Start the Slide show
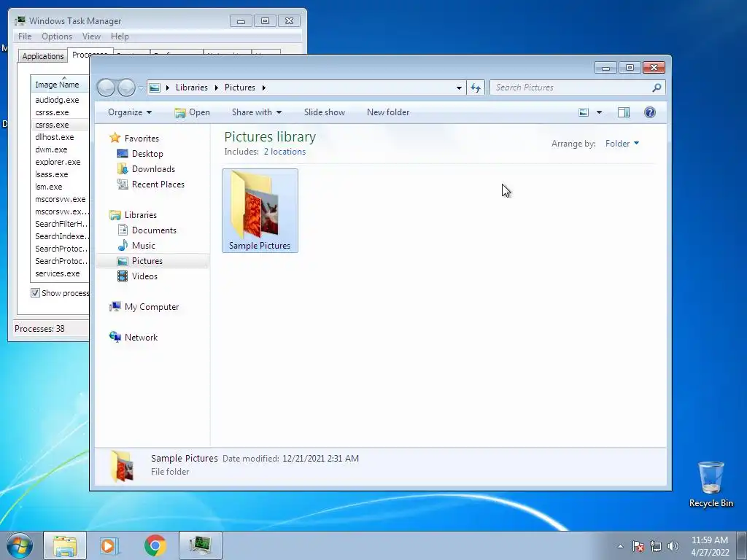Viewport: 747px width, 560px height. (x=325, y=112)
